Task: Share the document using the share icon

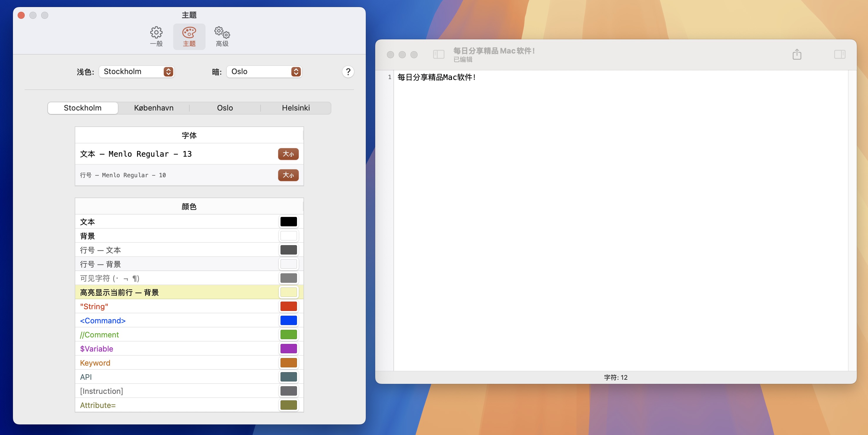Action: (797, 54)
